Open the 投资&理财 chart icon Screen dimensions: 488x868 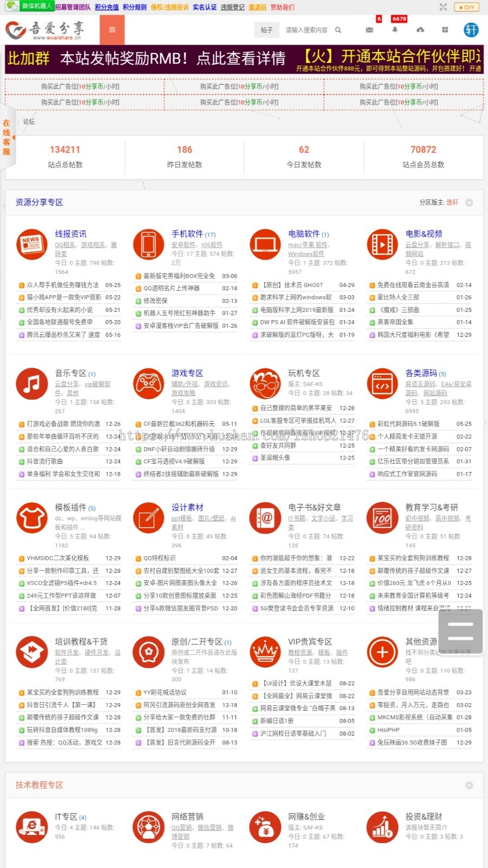pos(382,827)
